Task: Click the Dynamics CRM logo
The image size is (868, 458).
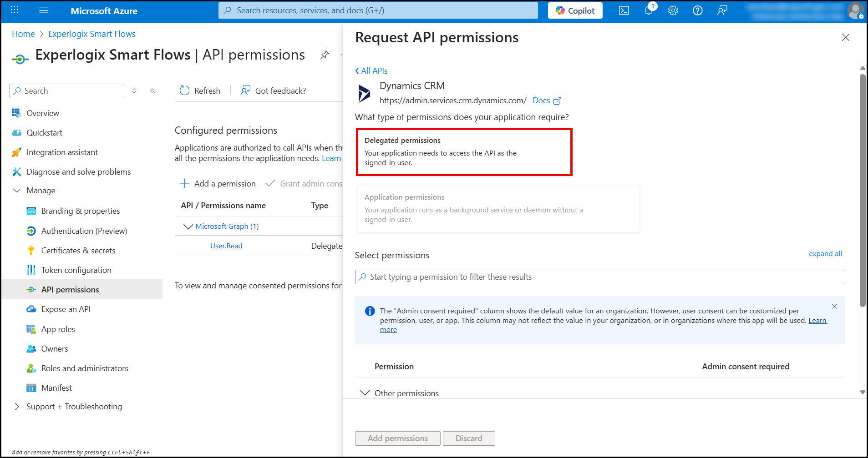Action: tap(364, 93)
